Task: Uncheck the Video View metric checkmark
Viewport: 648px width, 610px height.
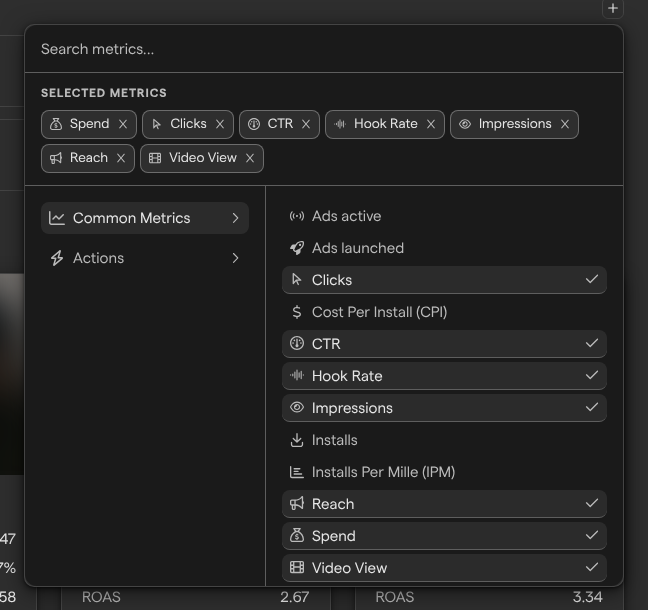Action: coord(592,567)
